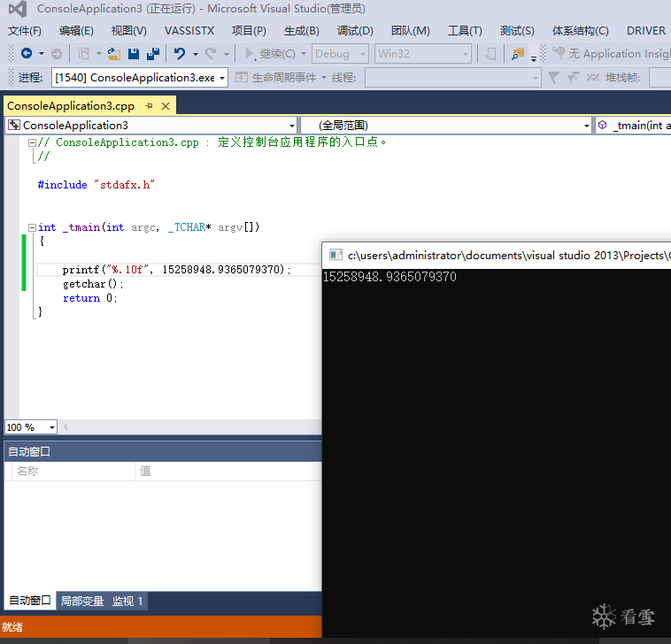Click the Redo arrow icon
Image resolution: width=671 pixels, height=644 pixels.
(x=211, y=54)
